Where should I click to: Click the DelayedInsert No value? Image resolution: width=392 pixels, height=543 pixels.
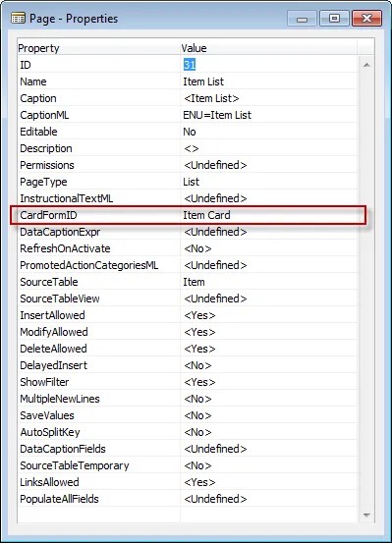point(197,365)
